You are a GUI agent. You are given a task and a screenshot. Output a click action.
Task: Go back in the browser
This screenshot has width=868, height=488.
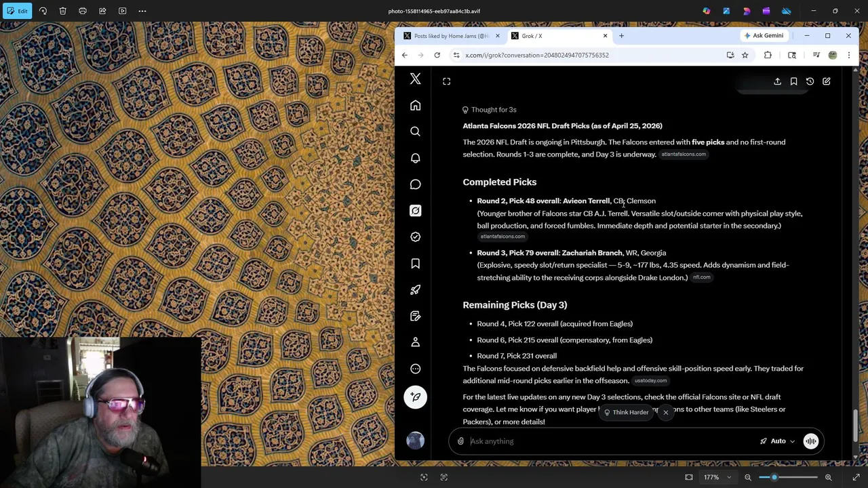[405, 55]
